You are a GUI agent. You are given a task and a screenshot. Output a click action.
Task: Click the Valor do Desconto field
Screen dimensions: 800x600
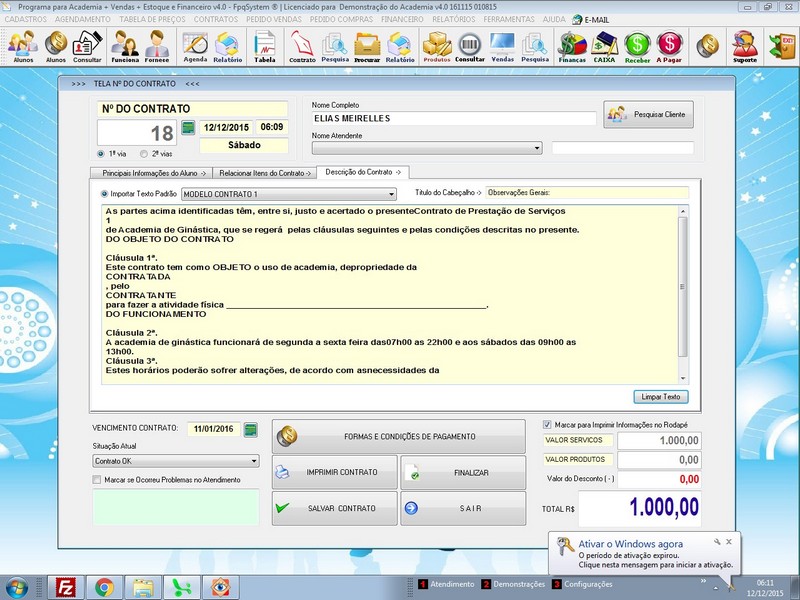click(x=659, y=479)
